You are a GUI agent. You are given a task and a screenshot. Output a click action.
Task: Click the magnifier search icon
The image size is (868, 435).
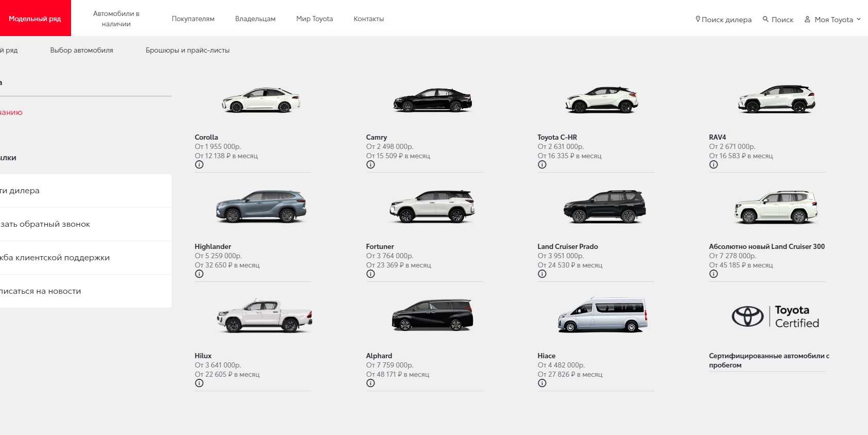[x=765, y=19]
